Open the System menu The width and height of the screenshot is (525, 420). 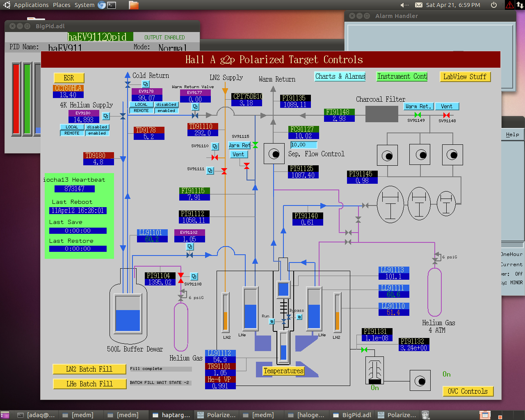[84, 5]
